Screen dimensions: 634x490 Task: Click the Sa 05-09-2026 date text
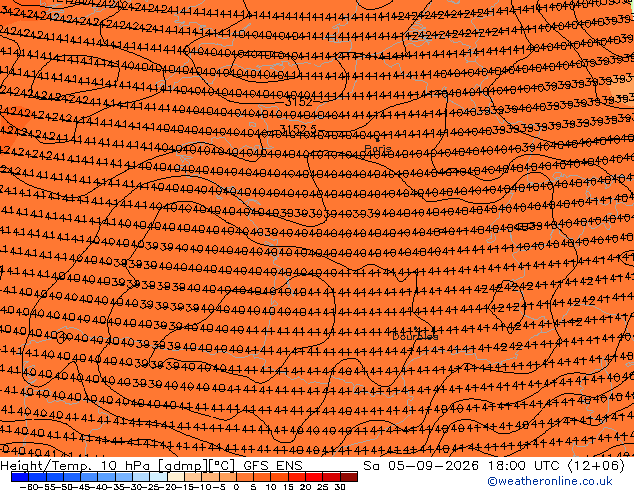[421, 466]
